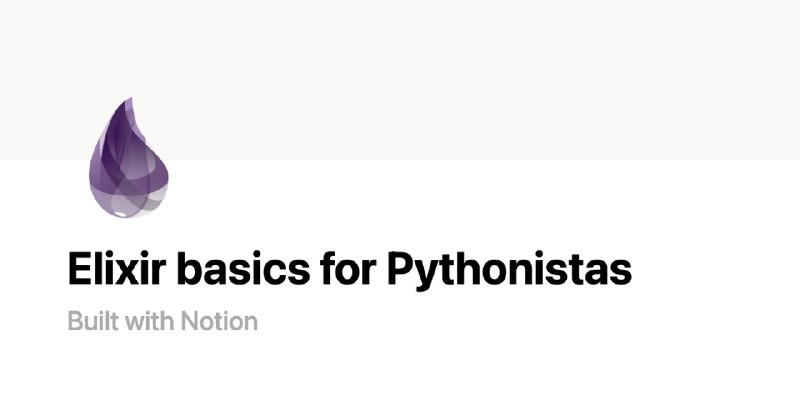Select the pointed tip of the Elixir drop logo
Screen dimensions: 800x420
[129, 101]
